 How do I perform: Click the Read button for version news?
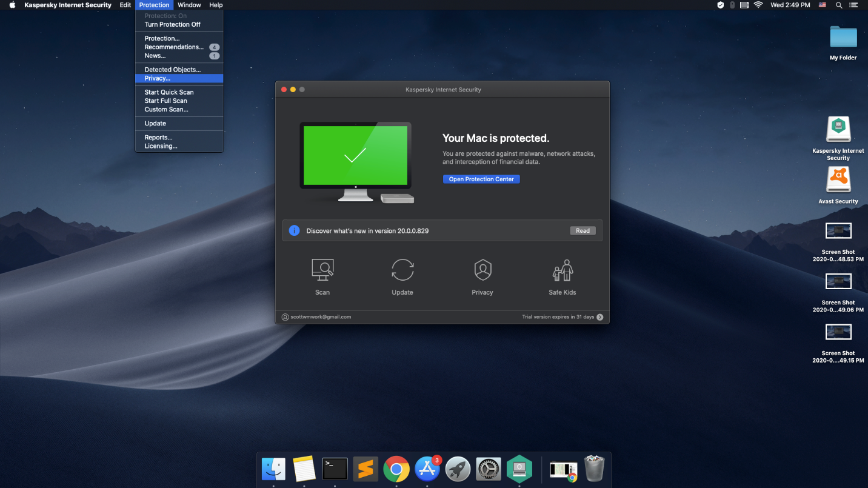[x=583, y=230]
